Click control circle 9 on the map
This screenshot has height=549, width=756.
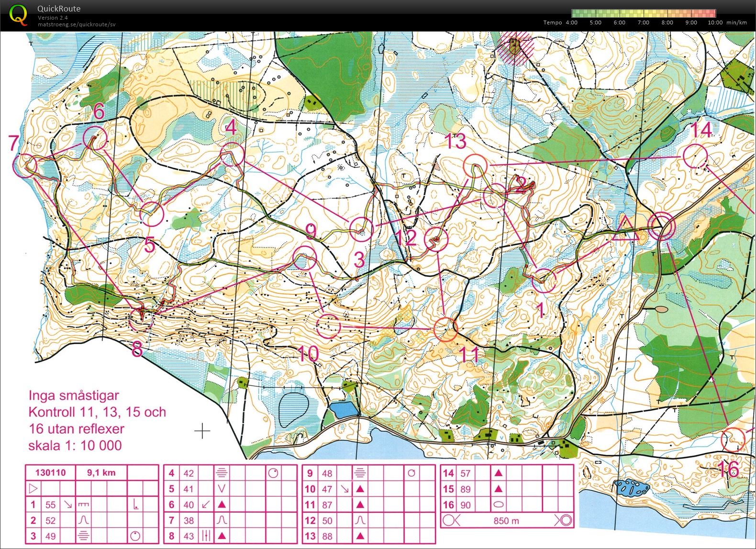coord(305,258)
